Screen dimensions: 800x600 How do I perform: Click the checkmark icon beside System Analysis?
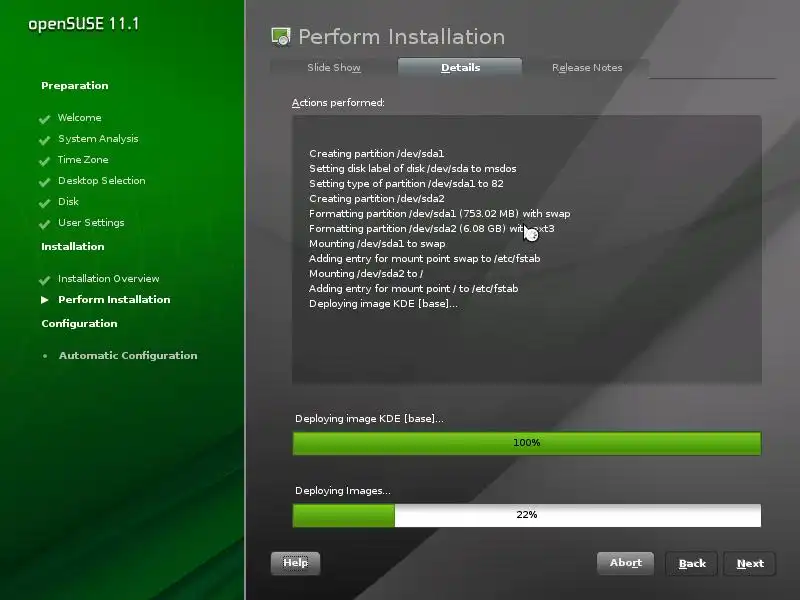[x=45, y=140]
